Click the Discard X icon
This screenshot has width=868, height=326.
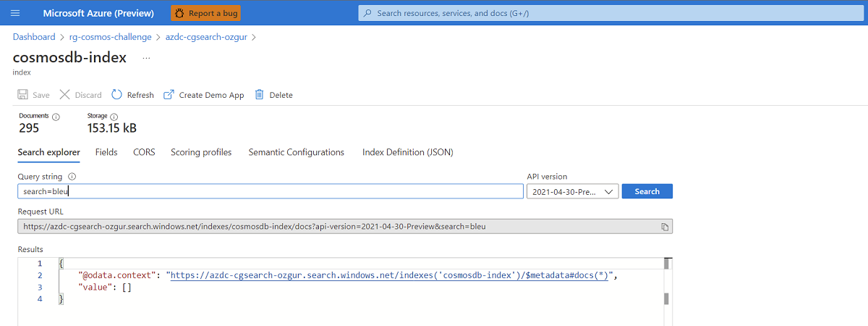pyautogui.click(x=64, y=95)
